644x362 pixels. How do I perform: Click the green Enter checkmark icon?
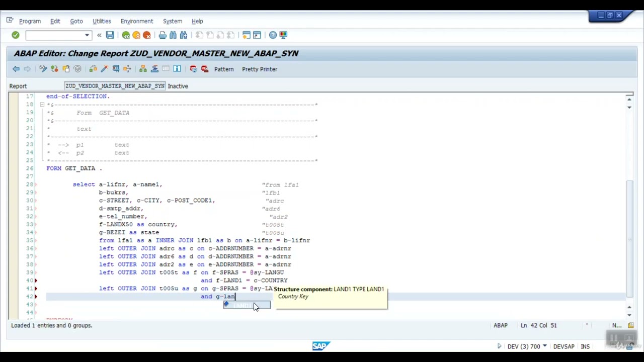pos(15,35)
